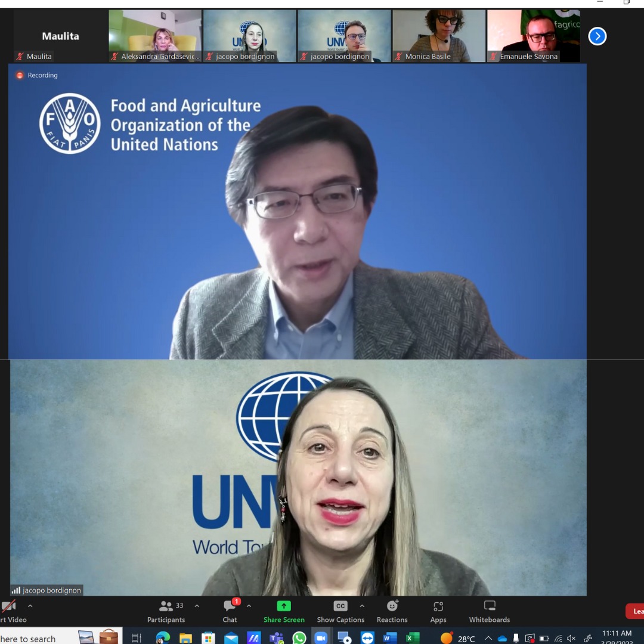Click the Share Screen label text
This screenshot has height=644, width=644.
coord(284,620)
